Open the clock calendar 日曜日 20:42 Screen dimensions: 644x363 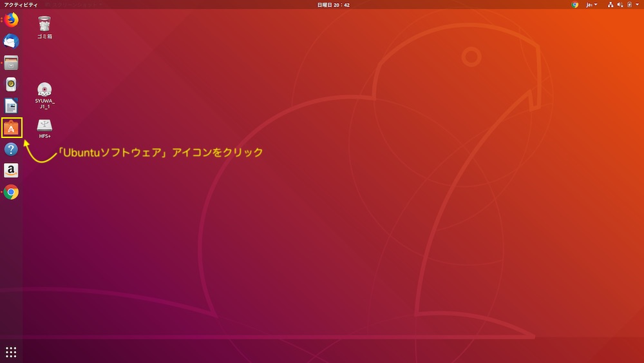coord(334,5)
